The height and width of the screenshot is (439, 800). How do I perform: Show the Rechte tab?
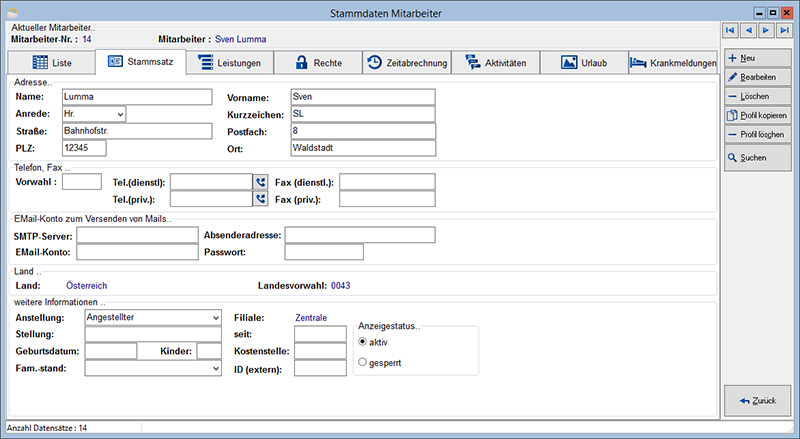tap(318, 63)
